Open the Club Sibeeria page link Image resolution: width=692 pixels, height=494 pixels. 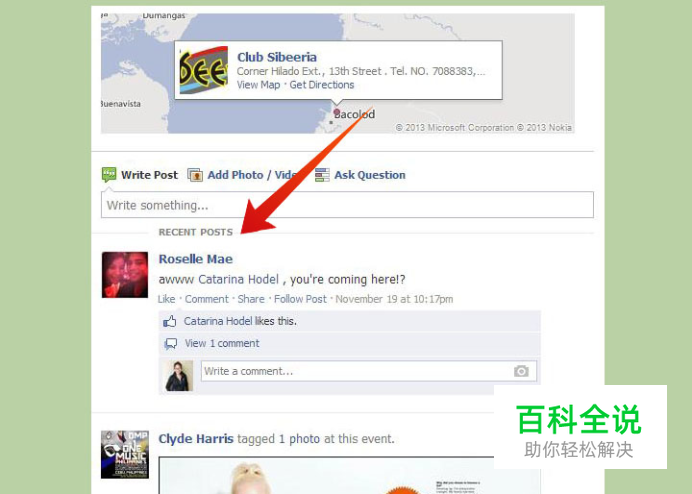coord(277,57)
